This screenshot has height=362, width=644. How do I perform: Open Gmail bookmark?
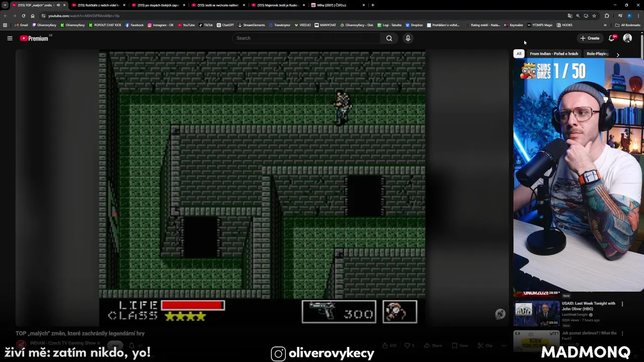coord(21,25)
